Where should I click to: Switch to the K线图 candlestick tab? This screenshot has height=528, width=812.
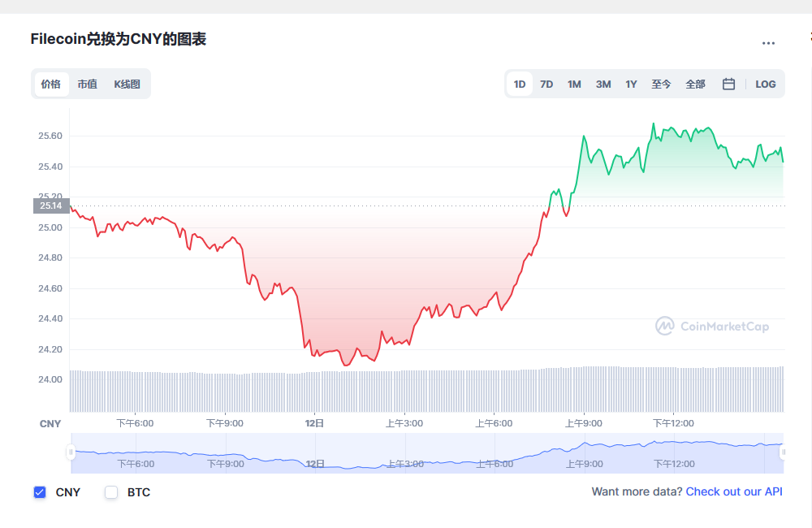tap(127, 84)
